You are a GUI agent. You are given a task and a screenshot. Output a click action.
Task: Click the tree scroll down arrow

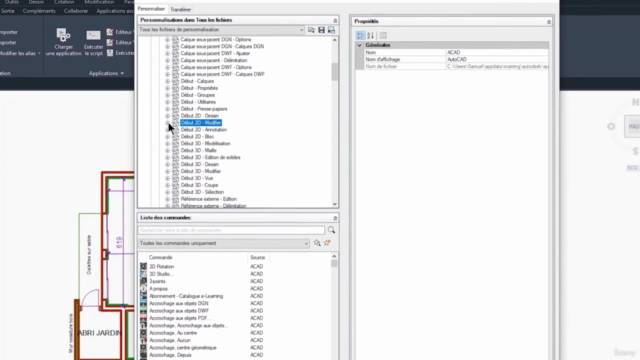(x=335, y=204)
